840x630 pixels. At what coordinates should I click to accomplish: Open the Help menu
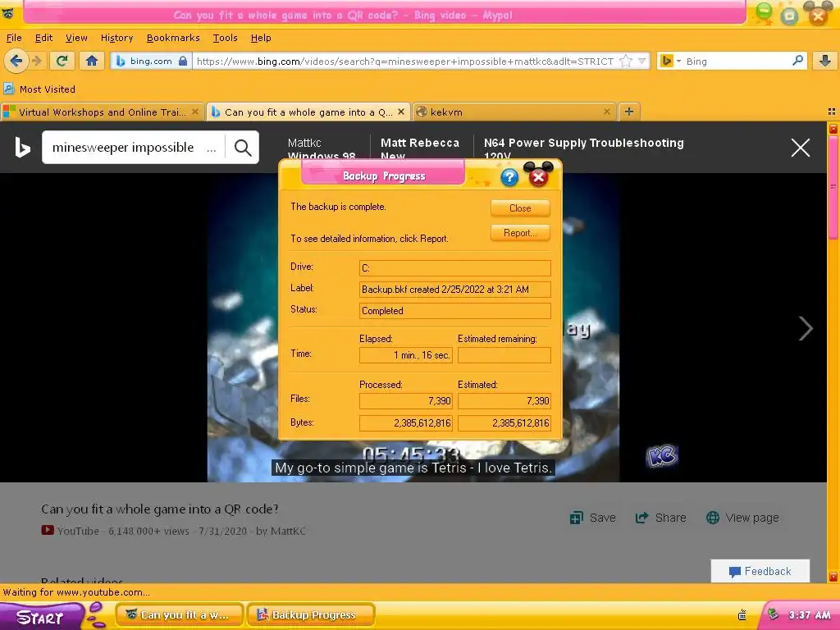(x=261, y=38)
